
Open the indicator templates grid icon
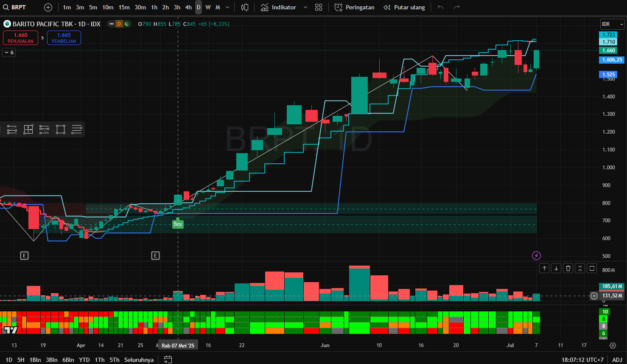(319, 7)
